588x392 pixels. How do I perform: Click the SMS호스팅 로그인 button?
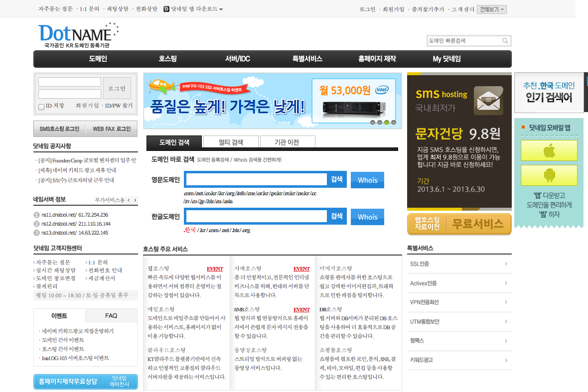59,129
